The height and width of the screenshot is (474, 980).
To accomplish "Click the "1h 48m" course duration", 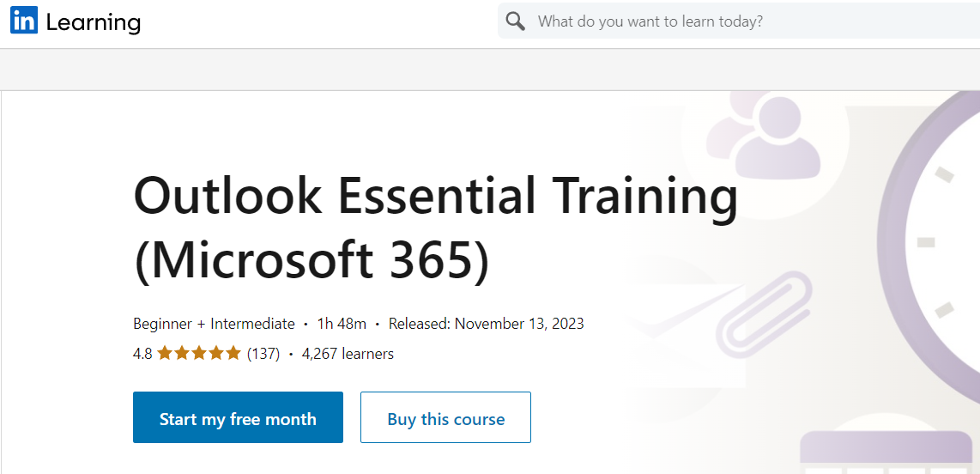I will [342, 324].
